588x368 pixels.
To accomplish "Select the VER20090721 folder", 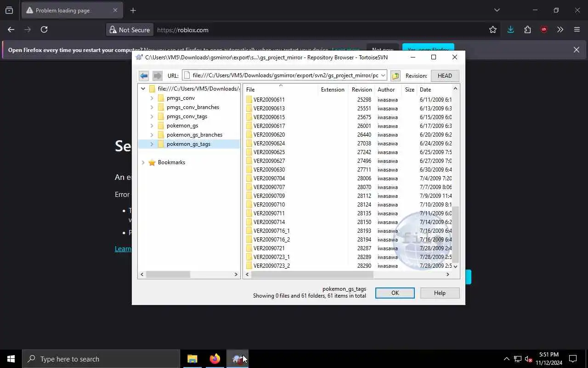I will (269, 248).
